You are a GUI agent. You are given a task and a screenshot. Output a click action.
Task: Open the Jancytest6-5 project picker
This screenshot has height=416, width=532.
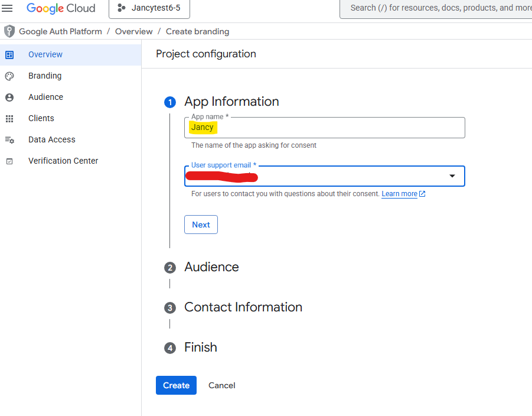[149, 8]
